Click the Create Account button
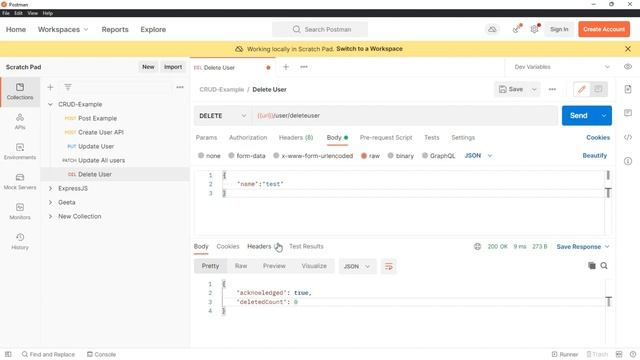The width and height of the screenshot is (640, 360). pos(604,29)
